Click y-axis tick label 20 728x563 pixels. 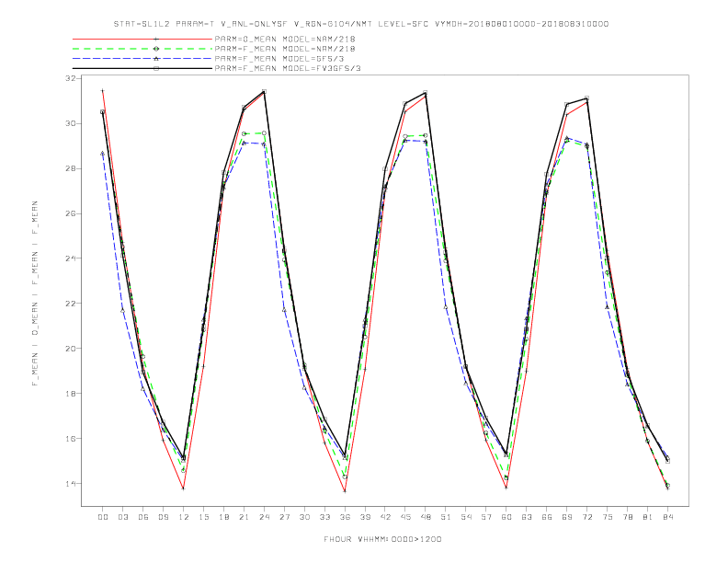click(x=70, y=349)
